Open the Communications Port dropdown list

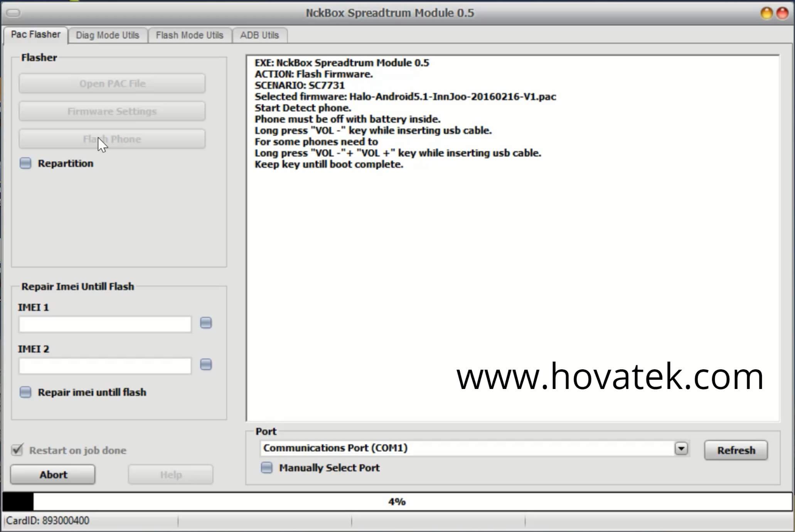tap(681, 448)
